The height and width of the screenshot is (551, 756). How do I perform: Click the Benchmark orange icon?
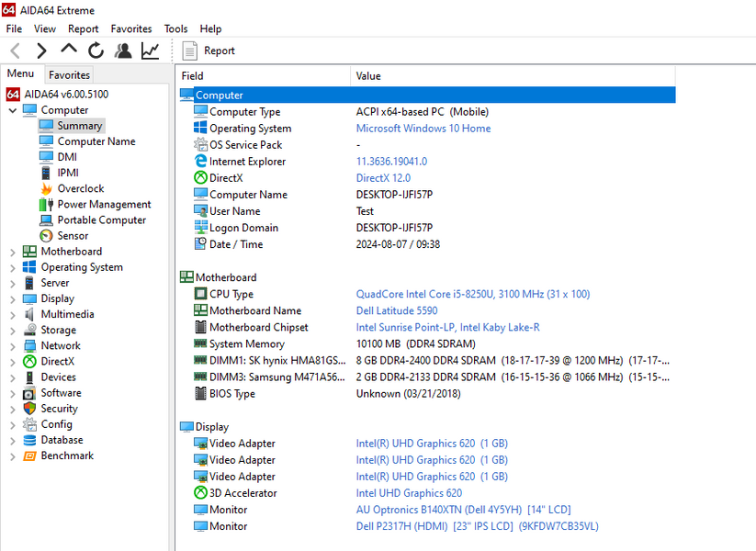point(29,455)
